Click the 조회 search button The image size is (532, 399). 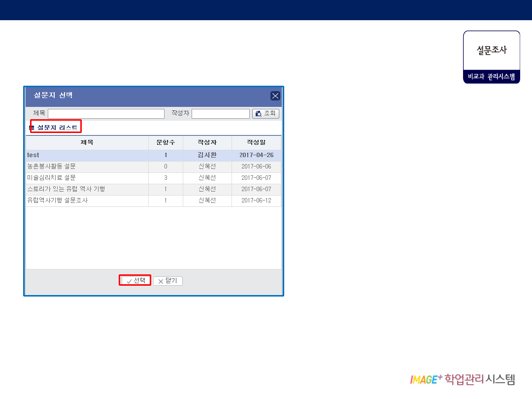point(266,114)
